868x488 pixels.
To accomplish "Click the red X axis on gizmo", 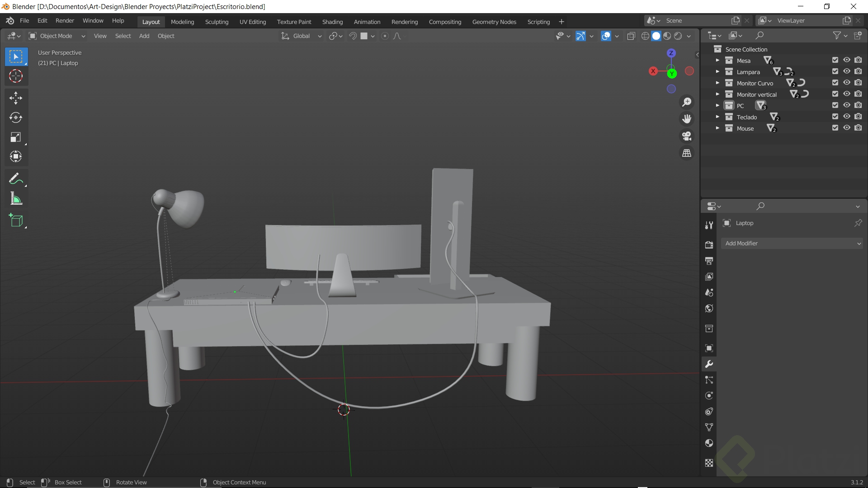I will pos(653,71).
